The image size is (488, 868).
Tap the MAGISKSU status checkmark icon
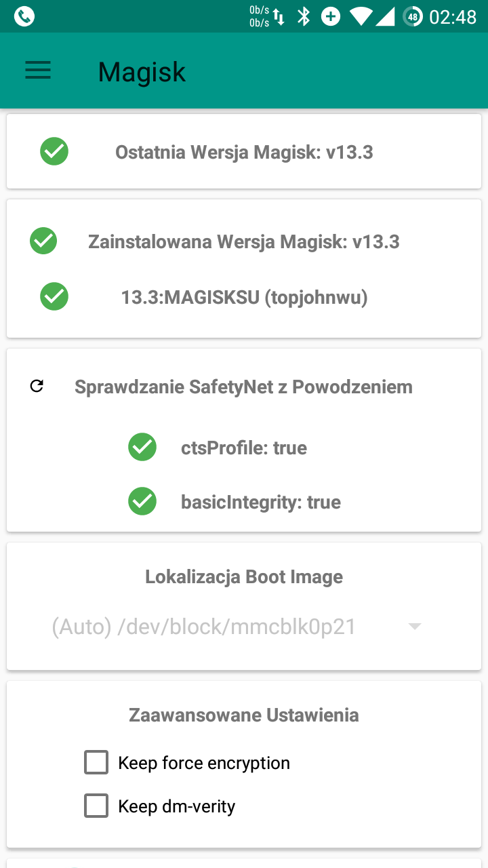click(54, 296)
